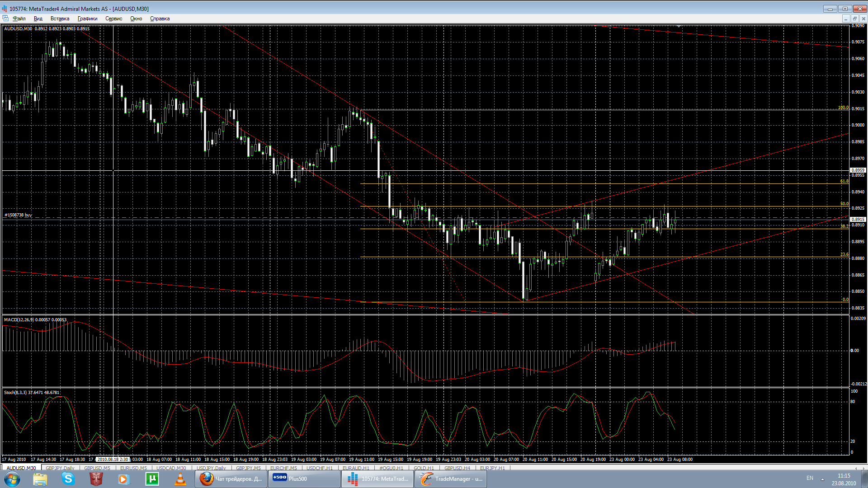Restore the inner chart window
This screenshot has width=868, height=488.
pyautogui.click(x=854, y=19)
